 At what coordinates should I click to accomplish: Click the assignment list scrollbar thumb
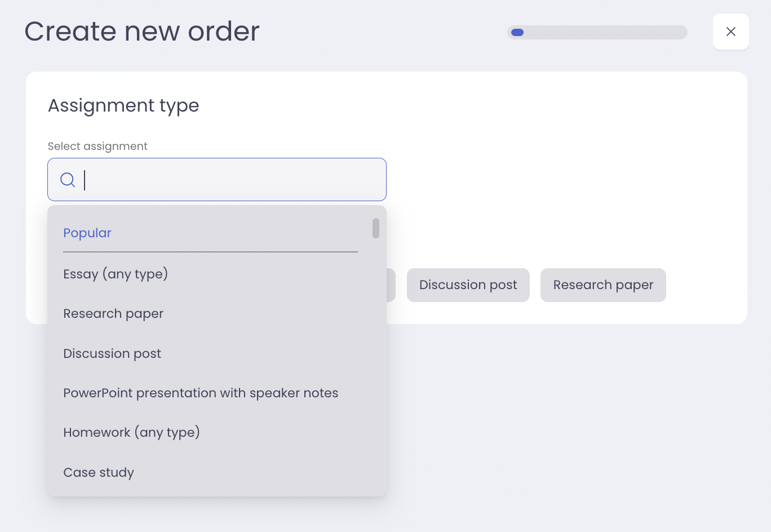[x=376, y=228]
